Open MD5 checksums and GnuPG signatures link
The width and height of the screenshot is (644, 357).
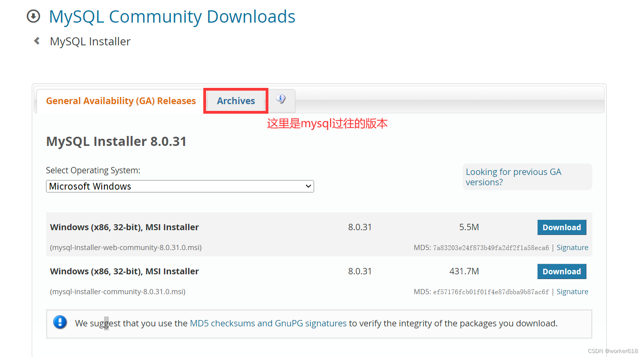(268, 323)
